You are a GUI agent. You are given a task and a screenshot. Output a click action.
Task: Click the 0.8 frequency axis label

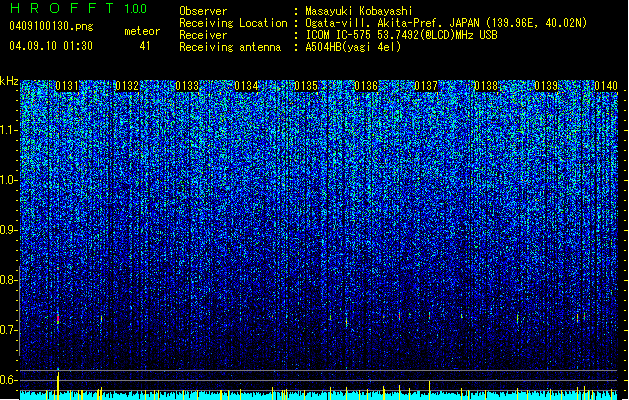pyautogui.click(x=9, y=280)
